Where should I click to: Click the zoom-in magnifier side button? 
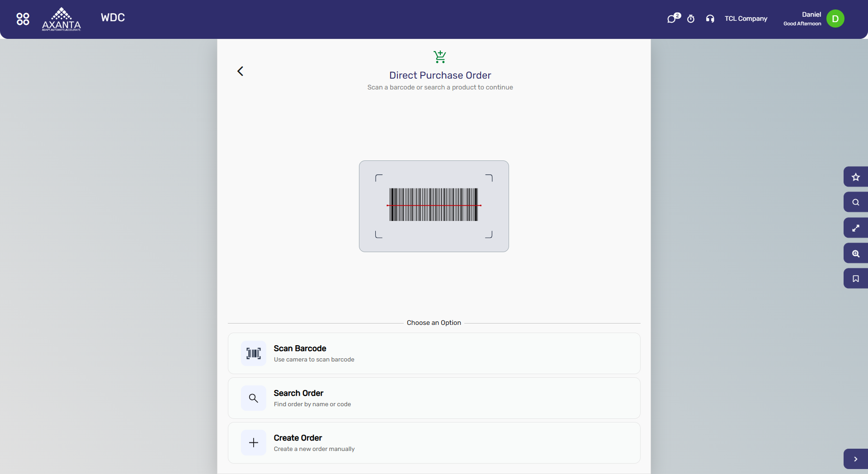(x=856, y=253)
